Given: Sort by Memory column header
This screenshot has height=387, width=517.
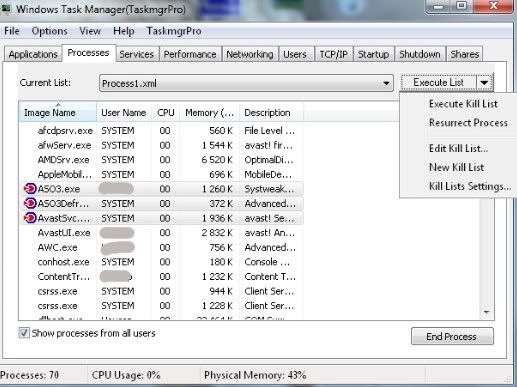Looking at the screenshot, I should click(209, 112).
